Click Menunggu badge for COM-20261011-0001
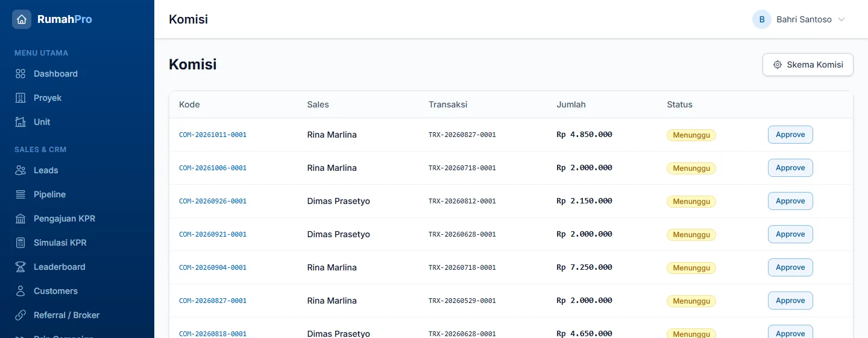Screen dimensions: 868x338 coord(691,135)
